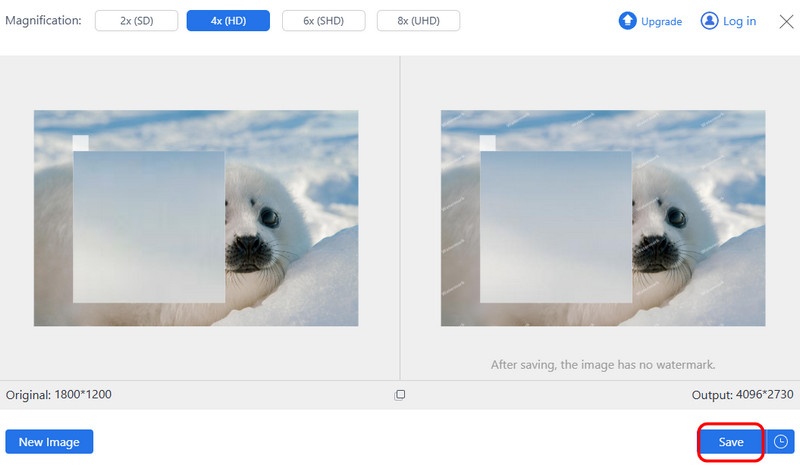Click the Log in text link

(739, 21)
